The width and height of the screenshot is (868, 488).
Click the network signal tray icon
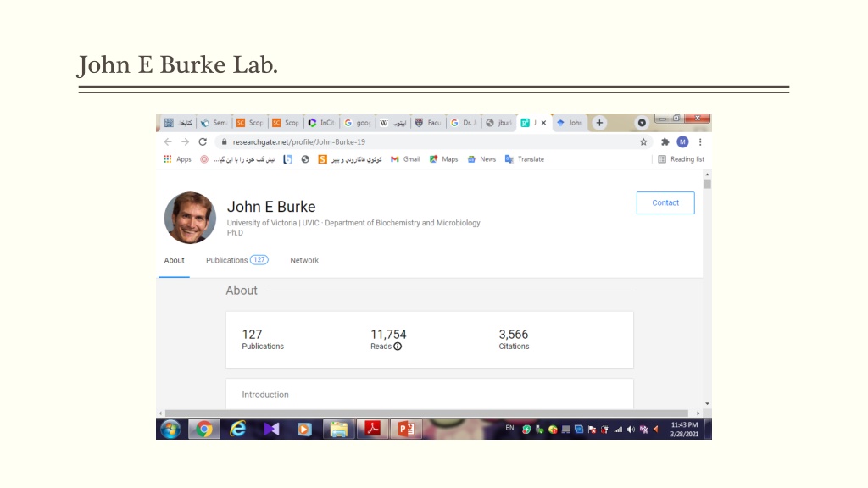pyautogui.click(x=618, y=430)
